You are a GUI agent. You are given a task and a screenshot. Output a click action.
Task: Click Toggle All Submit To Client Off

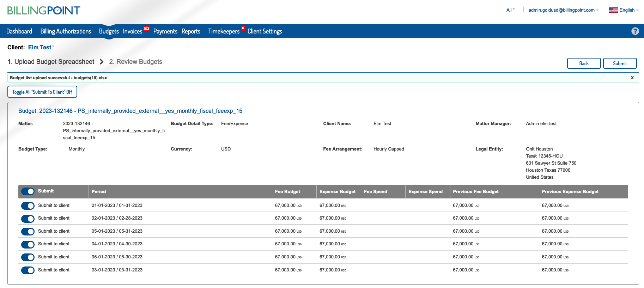pos(42,92)
